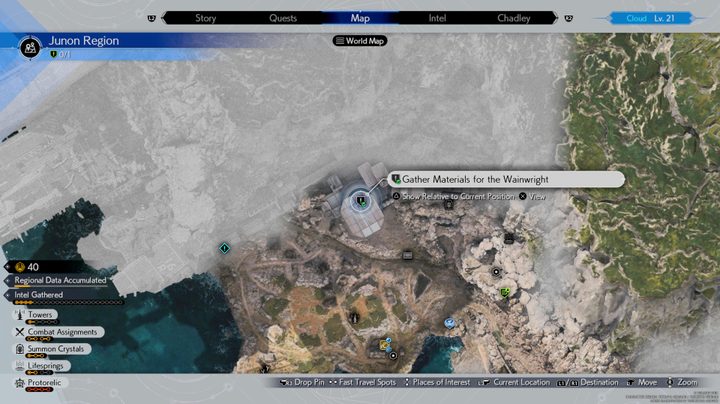The image size is (720, 404).
Task: Expand the Intel Gathered entry
Action: click(x=38, y=295)
